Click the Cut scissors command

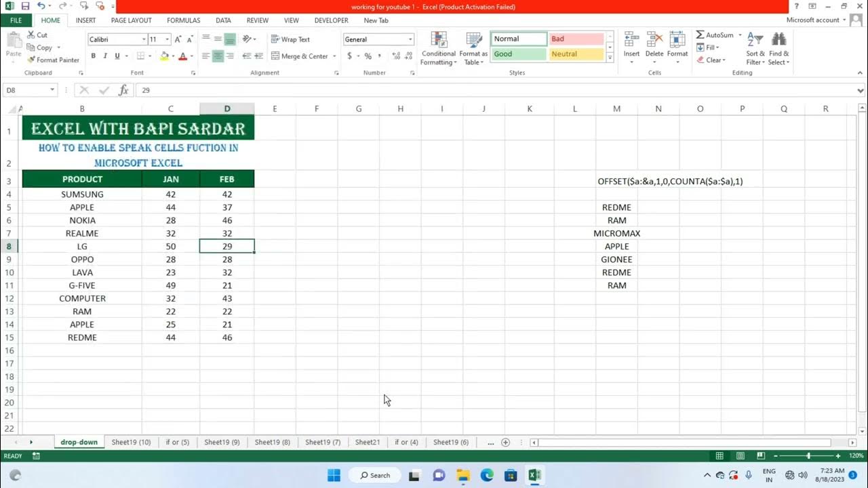coord(37,35)
